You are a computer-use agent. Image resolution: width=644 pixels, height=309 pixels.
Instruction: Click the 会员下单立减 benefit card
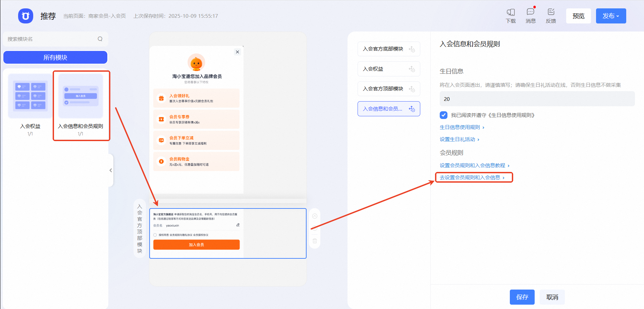[x=196, y=140]
